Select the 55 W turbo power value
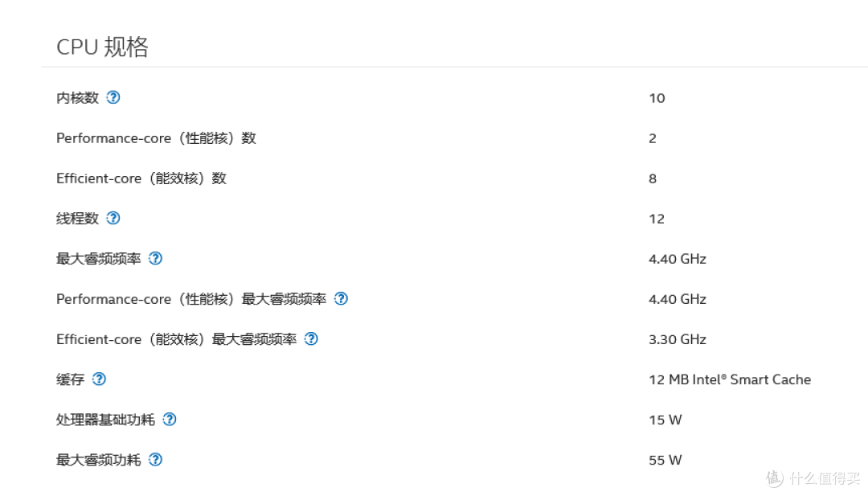Screen dimensions: 868x496 [x=665, y=460]
